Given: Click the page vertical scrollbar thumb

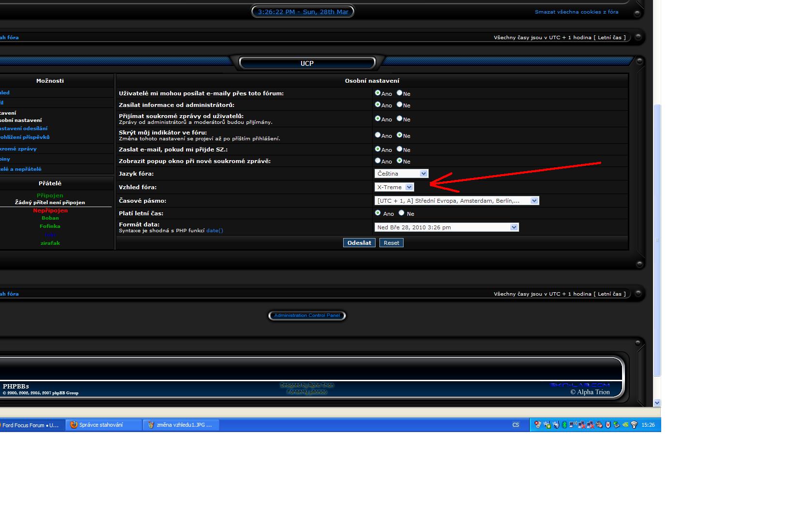Looking at the screenshot, I should click(657, 239).
